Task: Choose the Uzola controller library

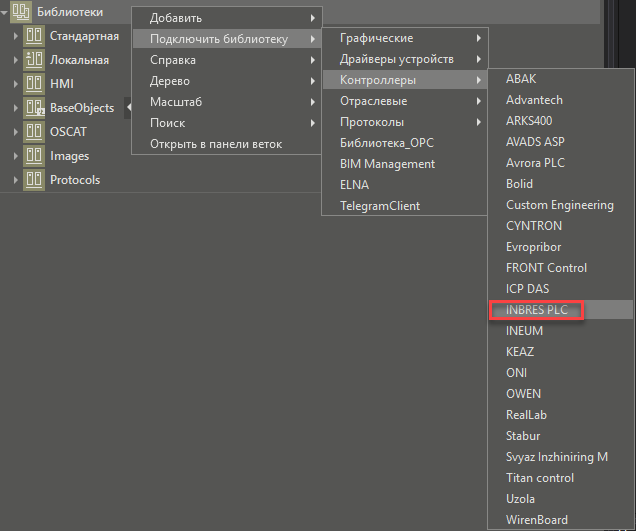Action: 561,499
